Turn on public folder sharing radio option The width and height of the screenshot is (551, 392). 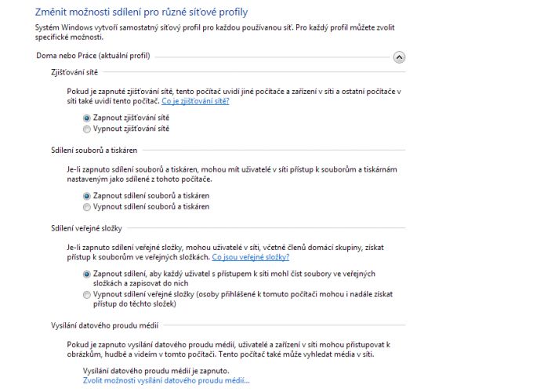pos(87,274)
